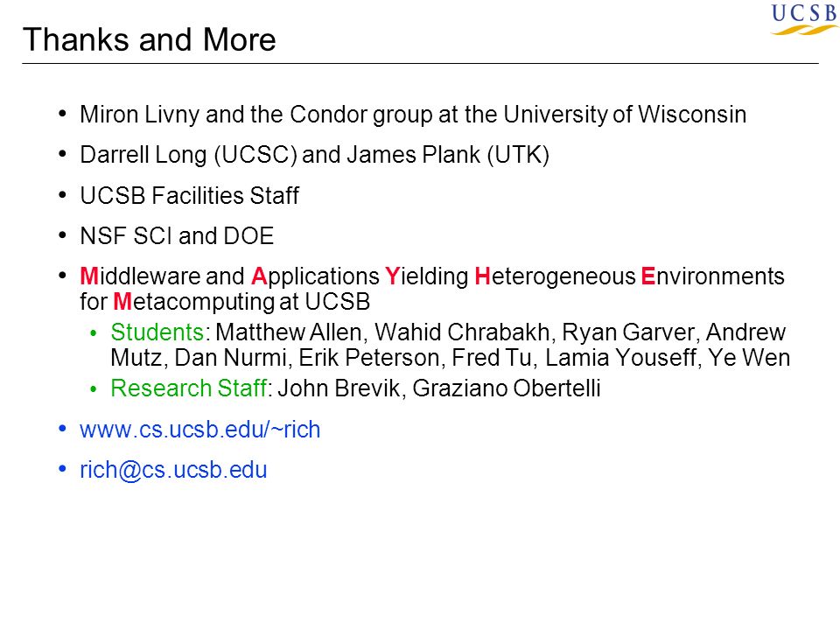Select the "Thanks and More" slide title
The image size is (840, 630).
(x=150, y=39)
